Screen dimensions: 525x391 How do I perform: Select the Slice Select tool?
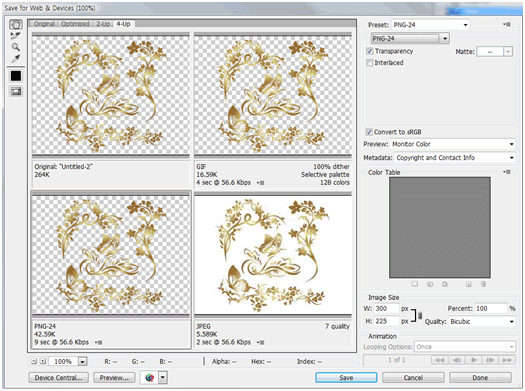[15, 35]
